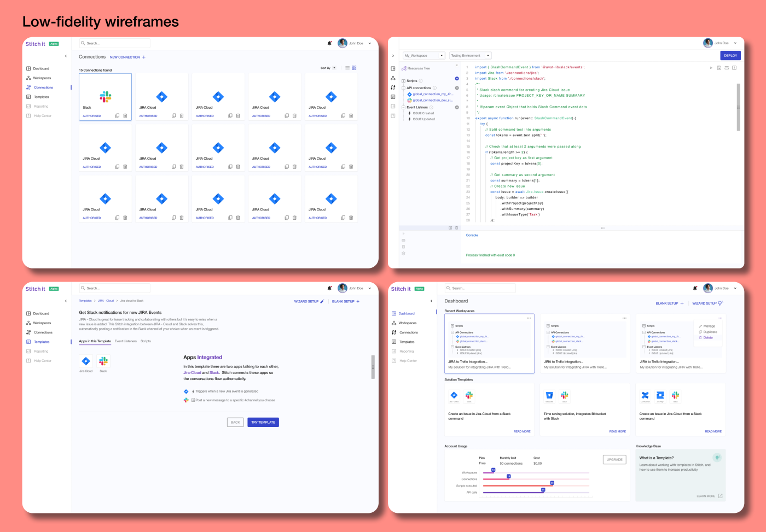Open Connections icon in code editor's narrow sidebar
Viewport: 766px width, 532px height.
[393, 87]
